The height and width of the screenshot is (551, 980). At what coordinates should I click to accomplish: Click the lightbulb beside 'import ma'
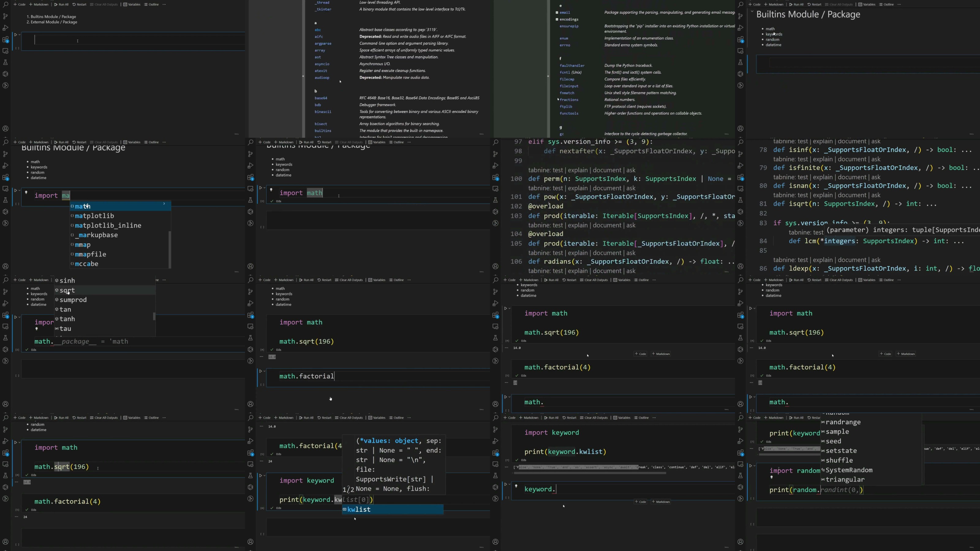tap(26, 192)
